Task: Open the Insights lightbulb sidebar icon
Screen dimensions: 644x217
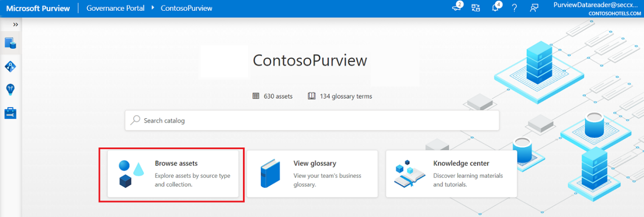Action: [10, 89]
